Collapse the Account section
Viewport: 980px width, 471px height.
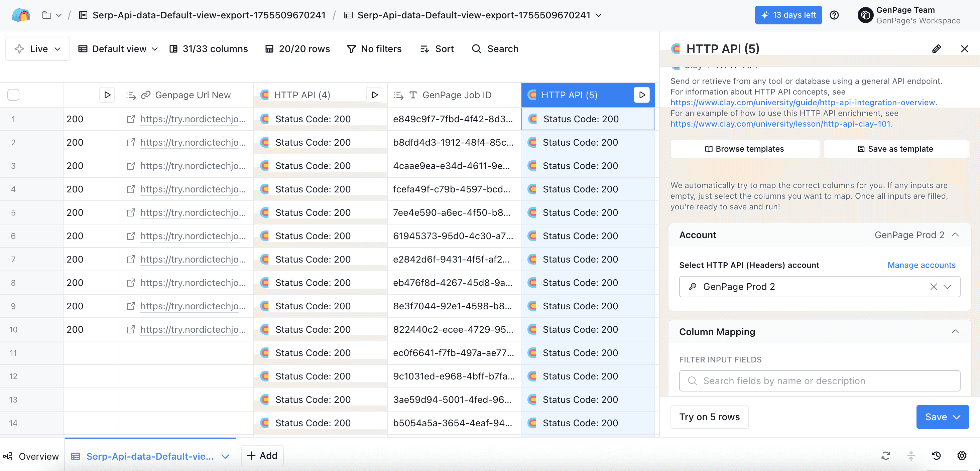pos(955,235)
